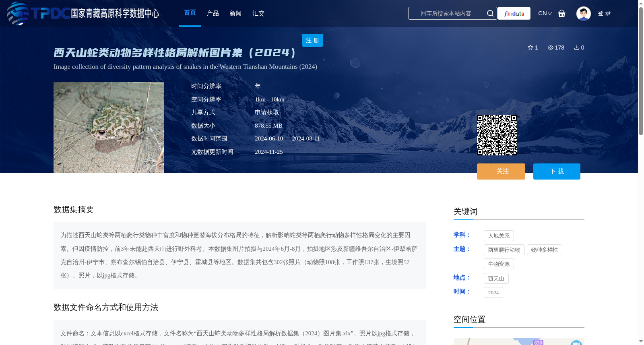Click the 登录 login link
The width and height of the screenshot is (644, 345).
pos(604,13)
